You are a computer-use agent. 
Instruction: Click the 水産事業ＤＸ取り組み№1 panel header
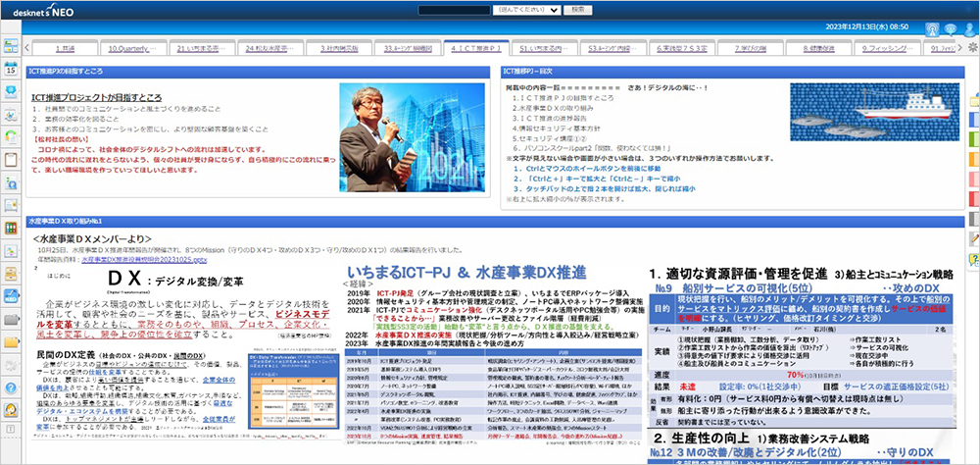coord(495,222)
